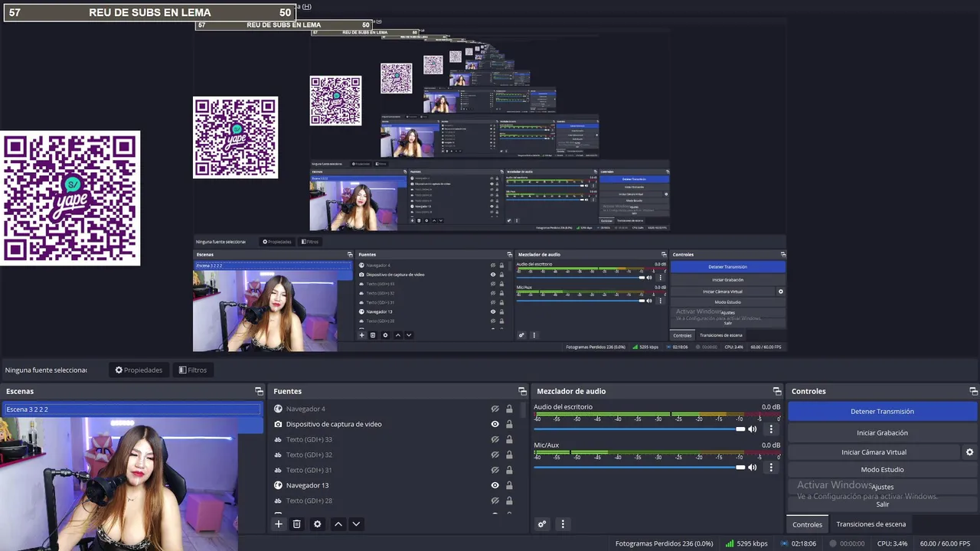This screenshot has width=980, height=551.
Task: Click Salir button
Action: pos(882,504)
